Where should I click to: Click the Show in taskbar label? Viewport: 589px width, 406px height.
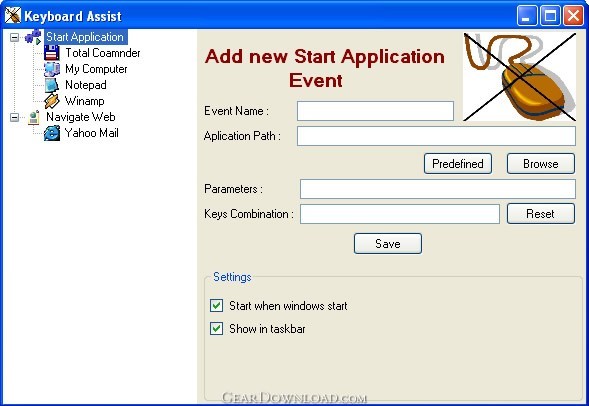click(267, 329)
